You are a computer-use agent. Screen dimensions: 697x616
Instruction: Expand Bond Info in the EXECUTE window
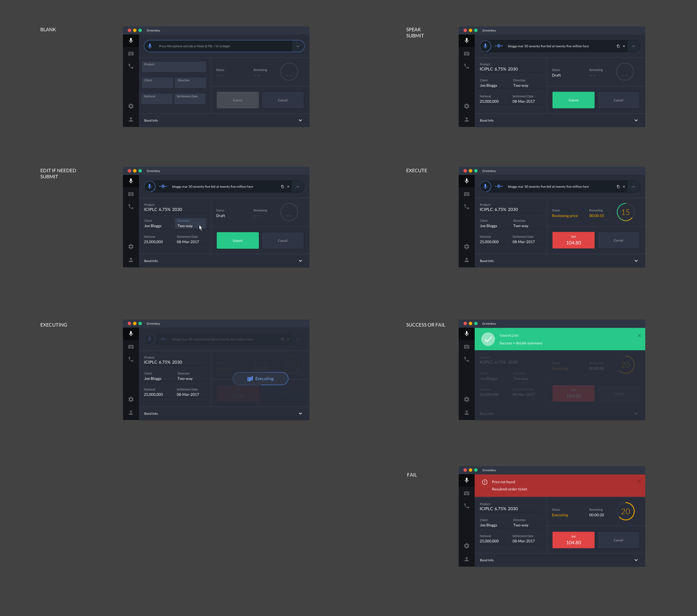click(x=636, y=261)
